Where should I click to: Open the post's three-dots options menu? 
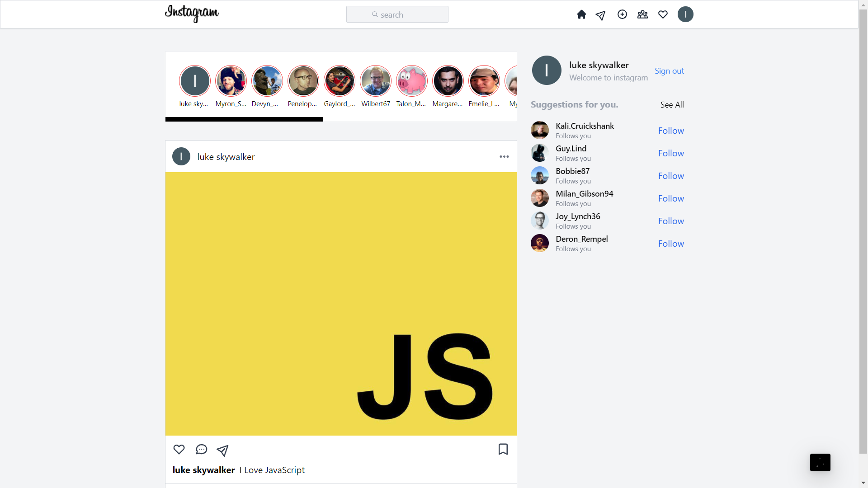[504, 157]
